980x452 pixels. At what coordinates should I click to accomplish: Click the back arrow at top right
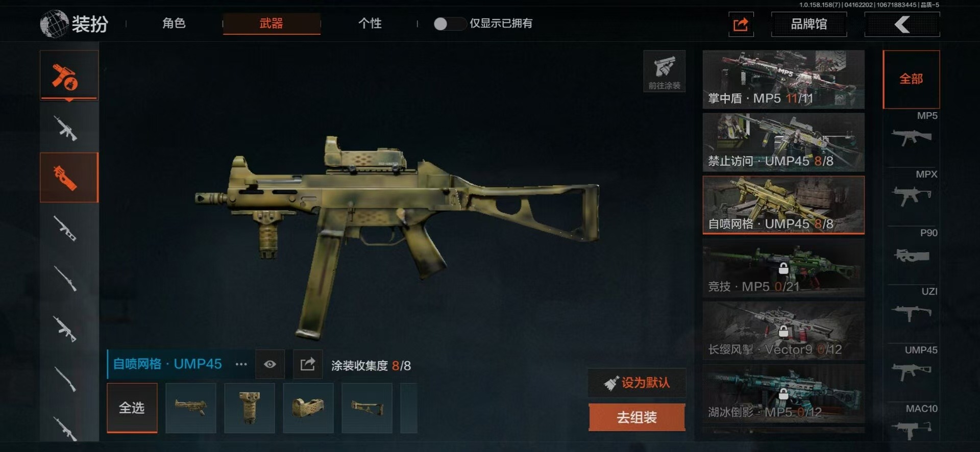[902, 24]
